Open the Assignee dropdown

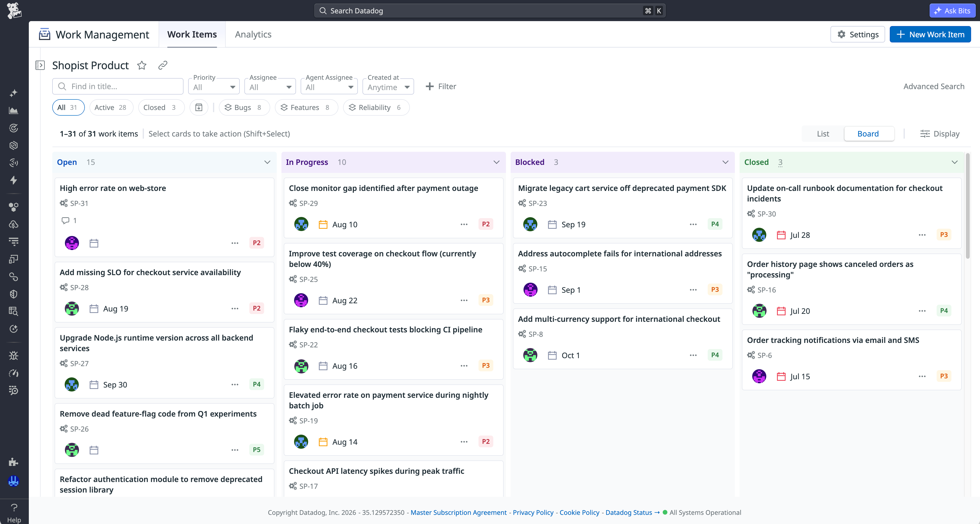coord(270,87)
